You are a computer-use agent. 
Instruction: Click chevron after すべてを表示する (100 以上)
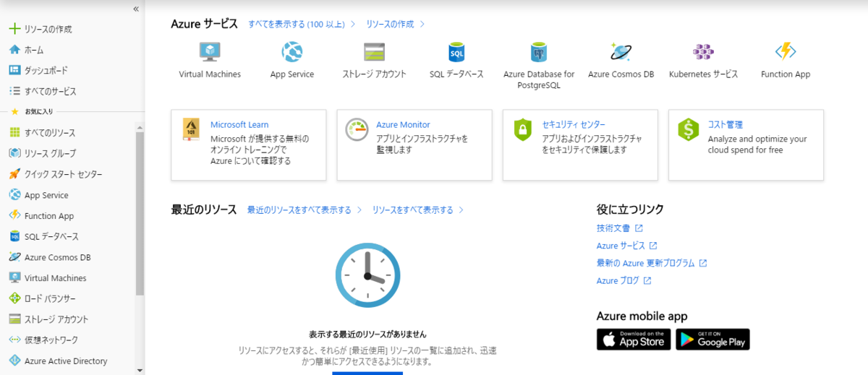tap(353, 24)
